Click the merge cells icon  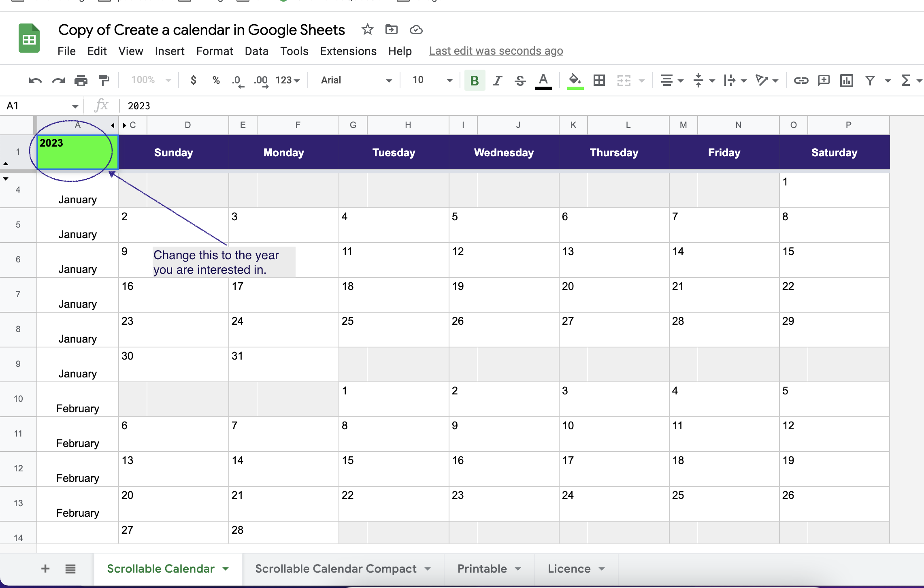pyautogui.click(x=624, y=80)
